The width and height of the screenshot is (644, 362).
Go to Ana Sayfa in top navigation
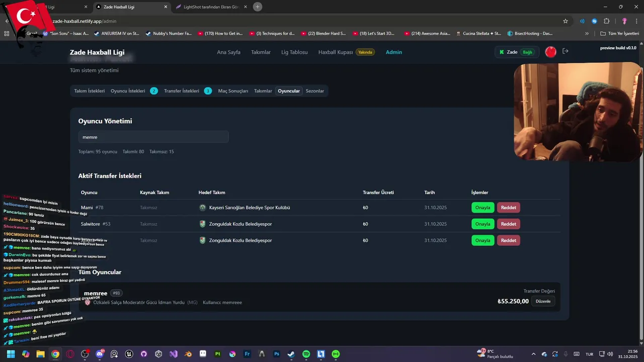[x=228, y=52]
